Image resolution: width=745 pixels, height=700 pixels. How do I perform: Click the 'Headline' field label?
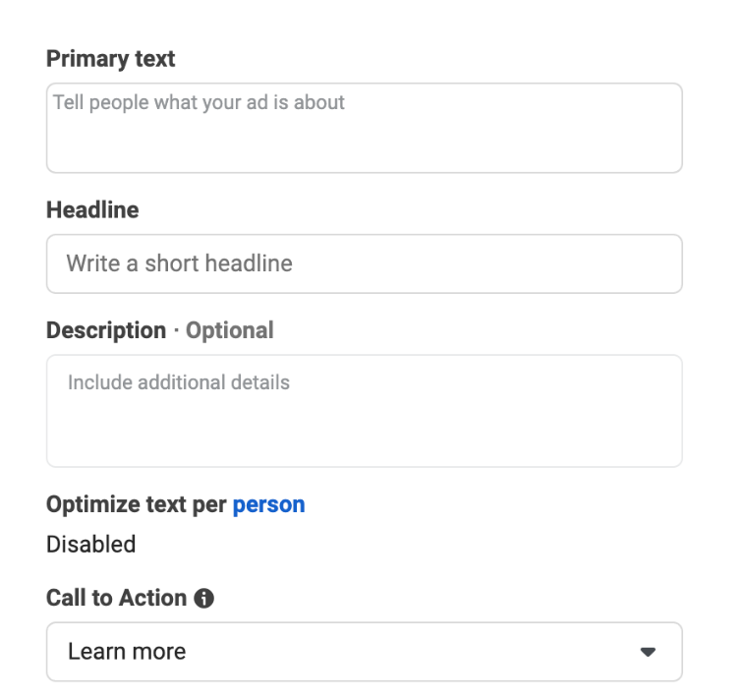92,210
